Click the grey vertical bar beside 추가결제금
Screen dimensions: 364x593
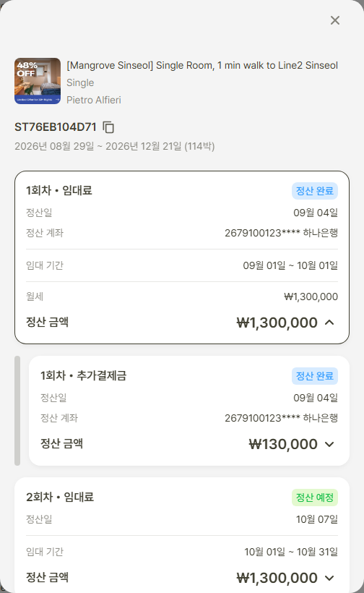(17, 410)
